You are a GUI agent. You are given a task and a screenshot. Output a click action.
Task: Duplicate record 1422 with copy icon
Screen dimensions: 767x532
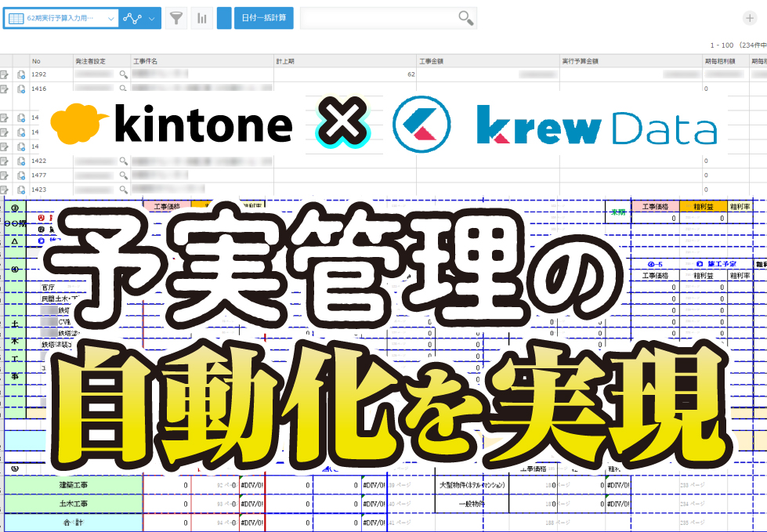point(21,161)
